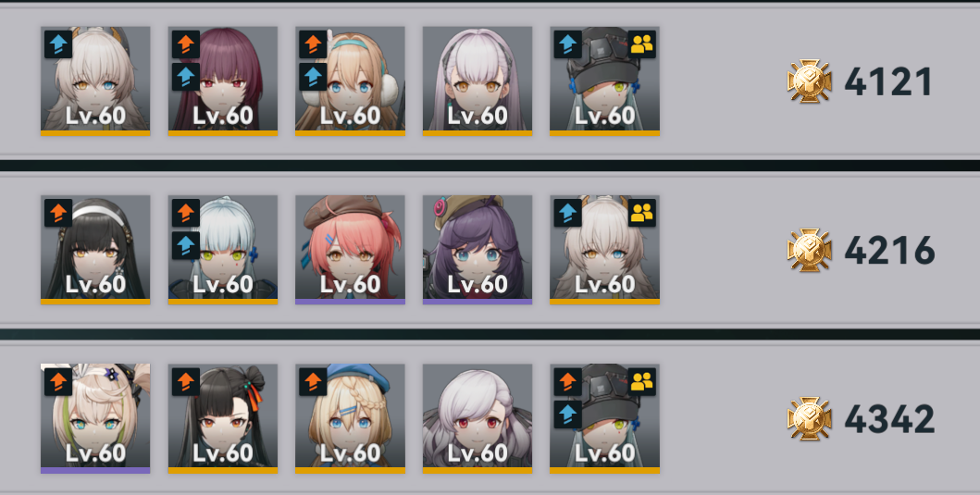Click the orange up-arrow badge on the maroon-haired character

(186, 44)
